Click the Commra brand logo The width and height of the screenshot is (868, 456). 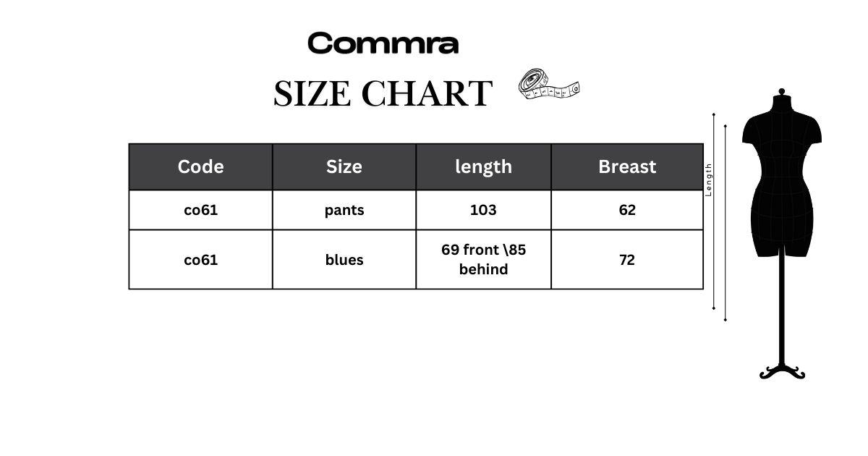click(x=383, y=43)
